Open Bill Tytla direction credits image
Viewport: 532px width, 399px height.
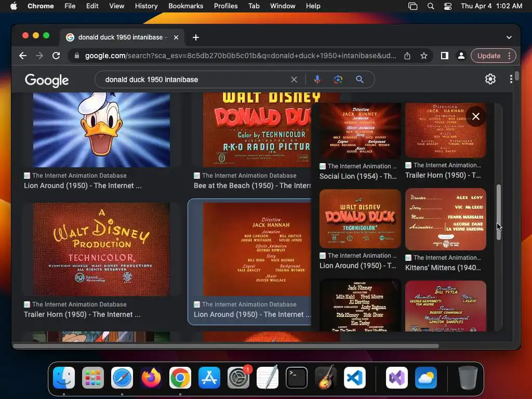(445, 305)
